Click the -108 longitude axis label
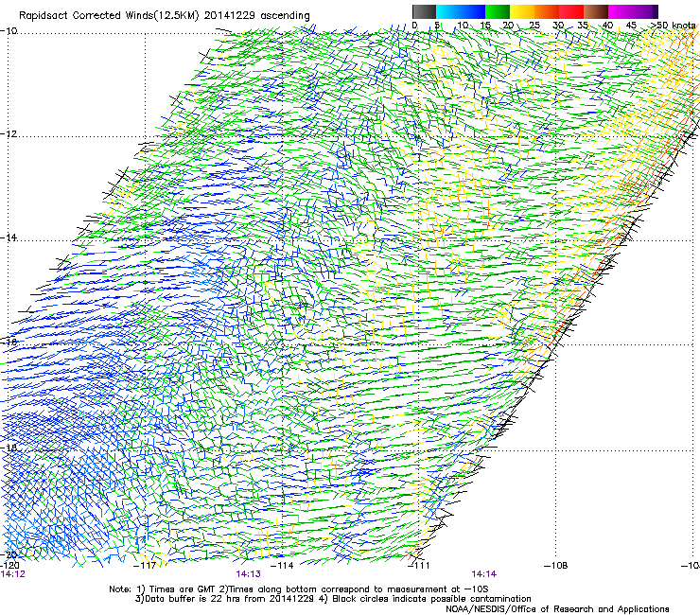 [556, 566]
